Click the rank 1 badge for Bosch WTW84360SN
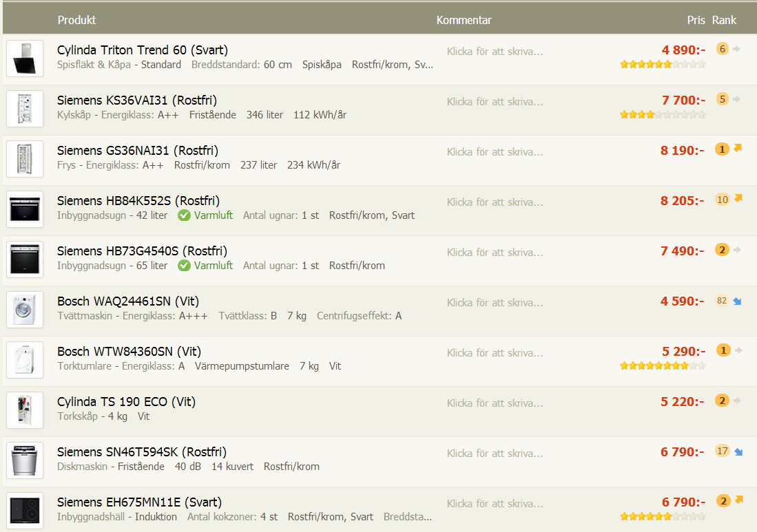 [x=723, y=350]
